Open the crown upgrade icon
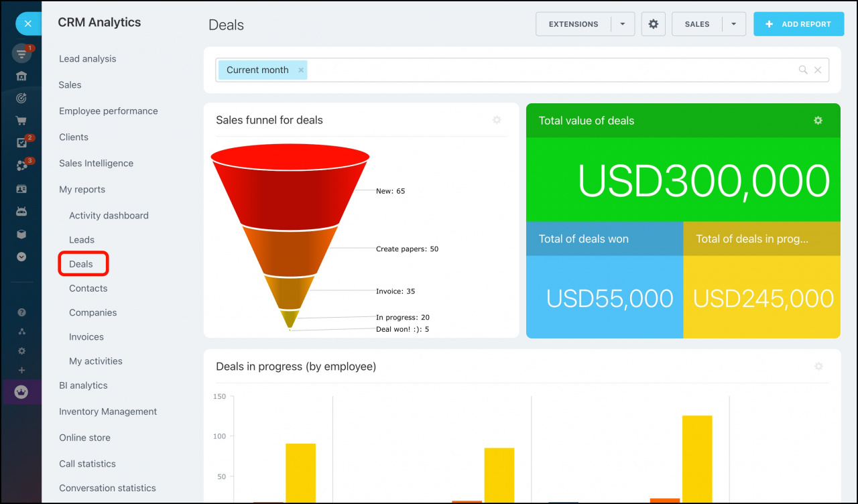This screenshot has width=858, height=504. (x=21, y=392)
